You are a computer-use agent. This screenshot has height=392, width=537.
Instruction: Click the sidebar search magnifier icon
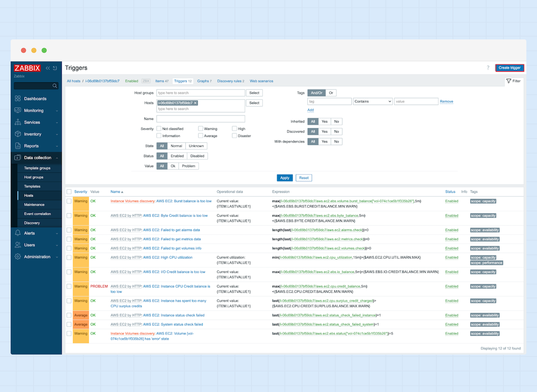(55, 86)
